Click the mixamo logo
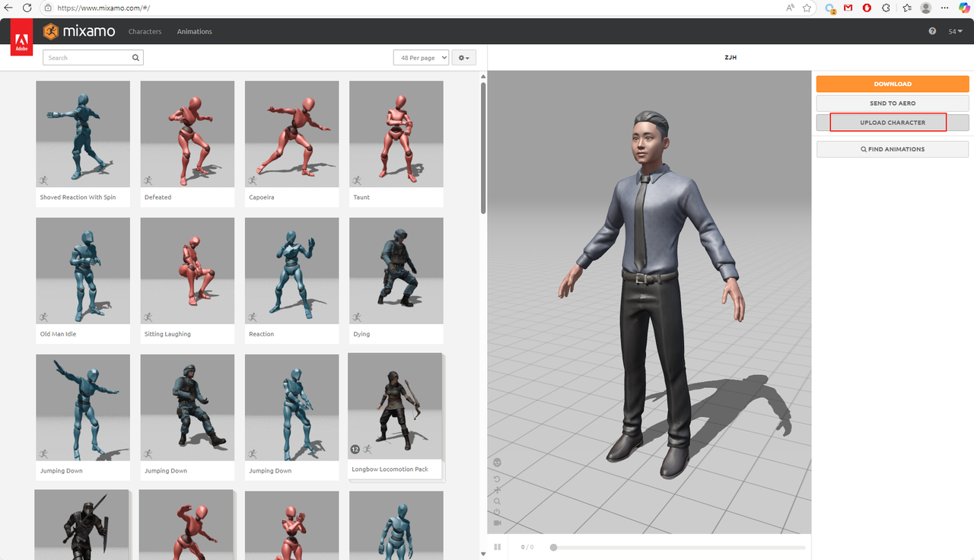 click(x=79, y=31)
